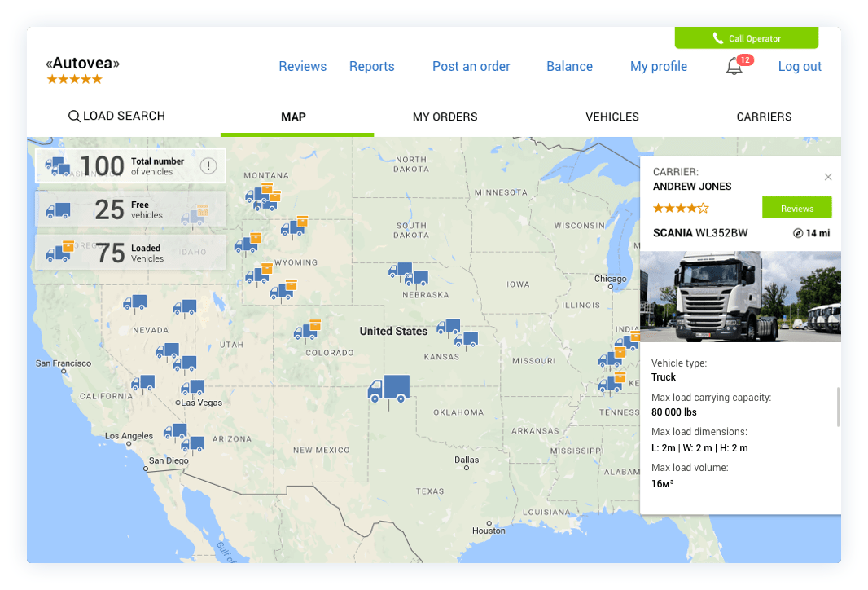
Task: Click the truck marker nearest San Diego
Action: (x=193, y=444)
